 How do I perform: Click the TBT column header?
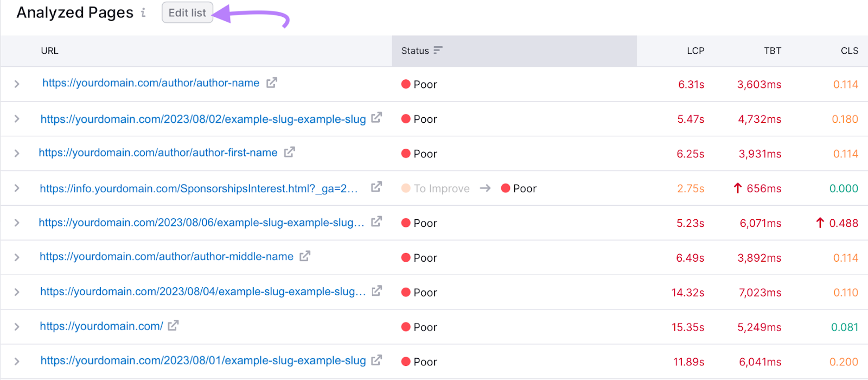[x=773, y=50]
